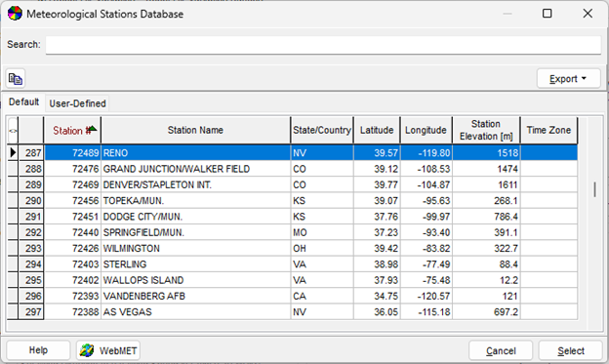
Task: Switch to the User-Defined tab
Action: [77, 103]
